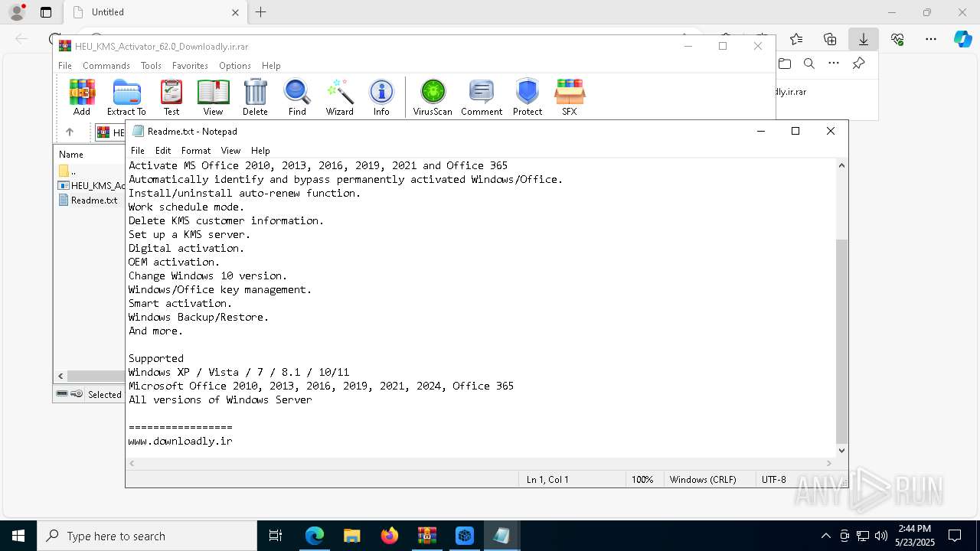The height and width of the screenshot is (551, 980).
Task: Open the View tool in WinRAR
Action: [x=213, y=97]
